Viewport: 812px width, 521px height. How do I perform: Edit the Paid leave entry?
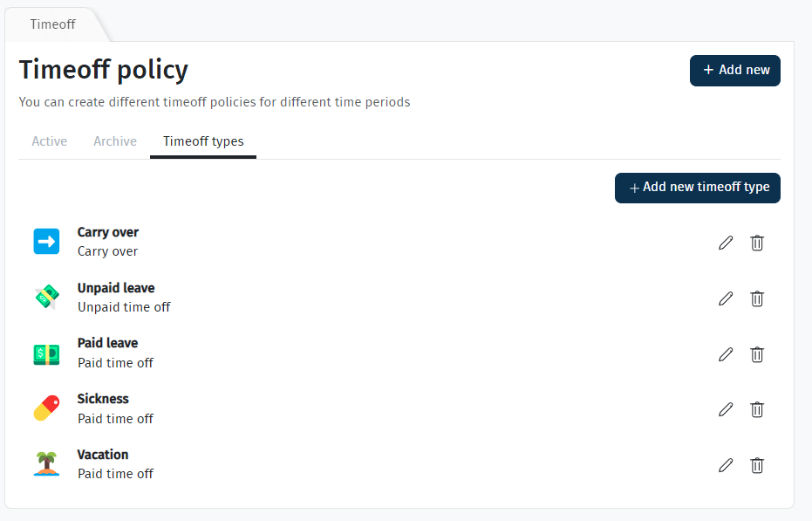click(726, 354)
